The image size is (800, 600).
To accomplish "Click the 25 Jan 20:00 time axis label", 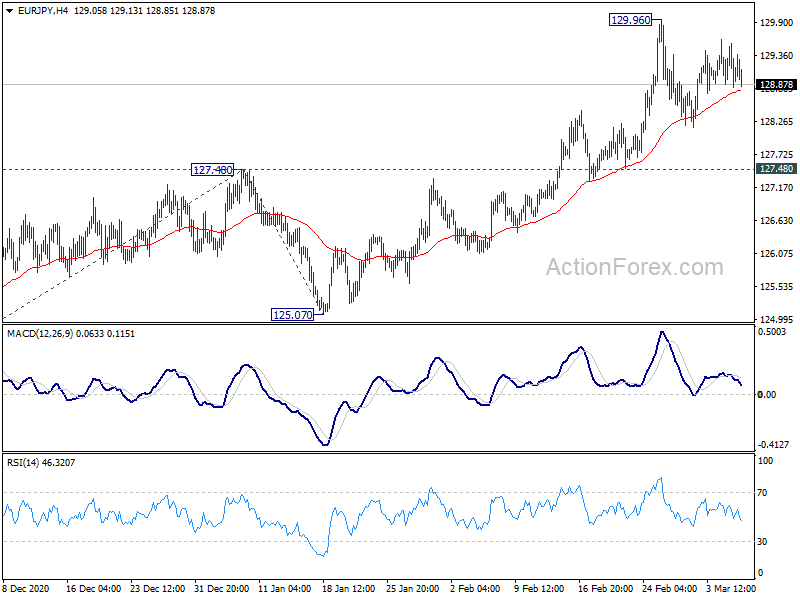I will tap(413, 588).
